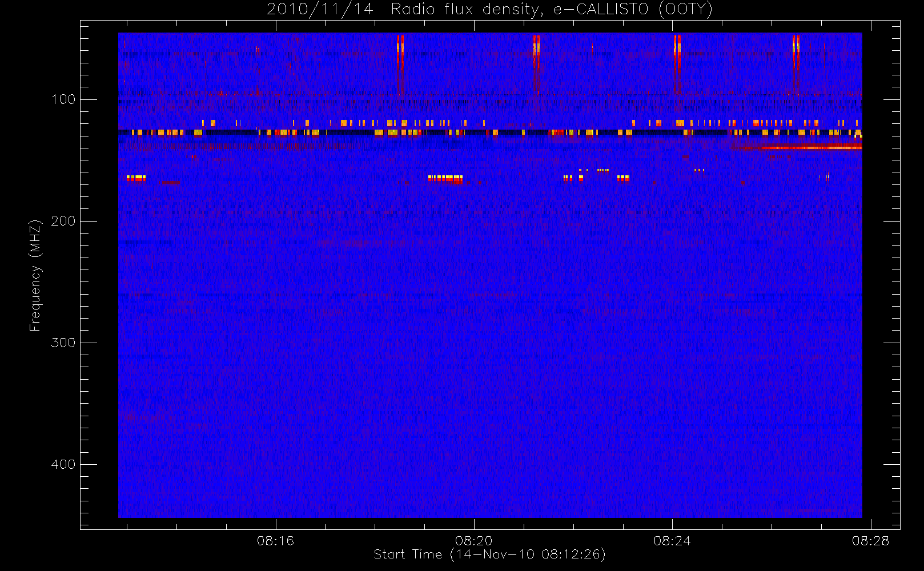The width and height of the screenshot is (924, 571).
Task: Click the 08:16 time tick label
Action: pos(275,541)
